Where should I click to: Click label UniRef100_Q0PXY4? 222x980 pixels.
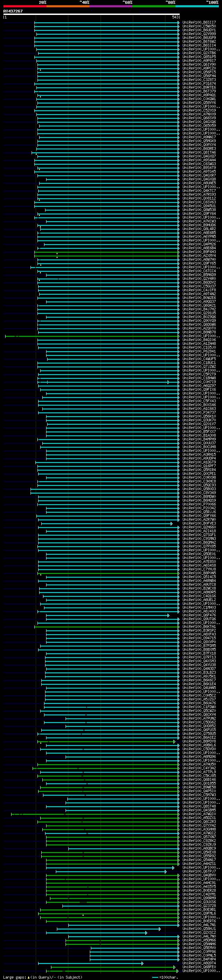(199, 145)
